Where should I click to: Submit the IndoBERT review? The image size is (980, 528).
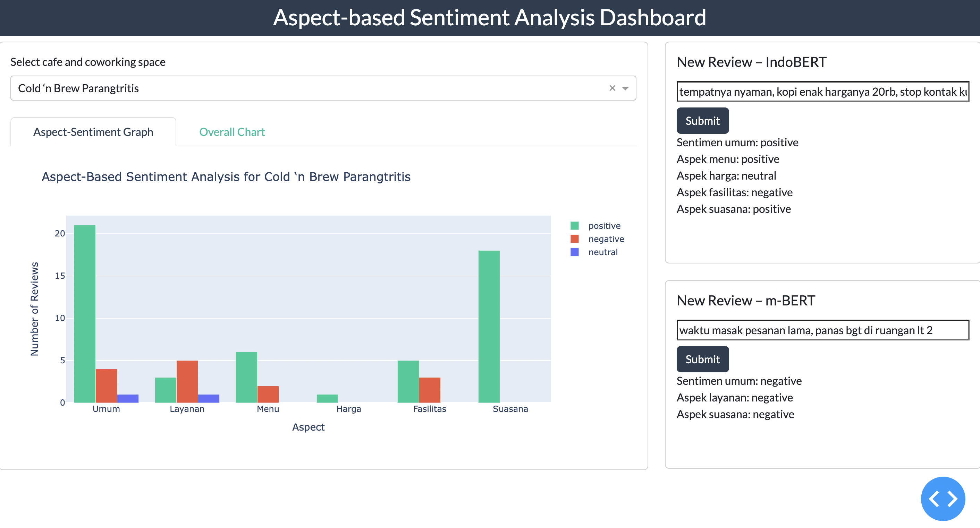click(x=702, y=121)
